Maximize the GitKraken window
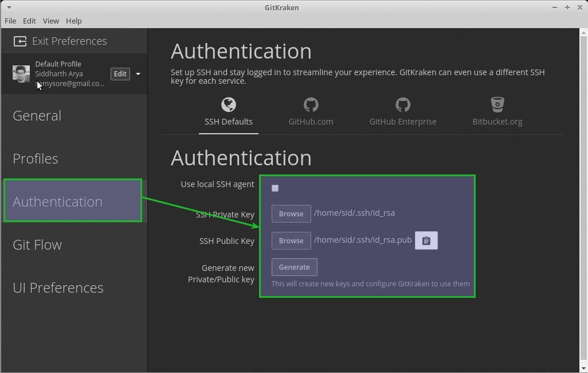The height and width of the screenshot is (373, 588). coord(567,7)
